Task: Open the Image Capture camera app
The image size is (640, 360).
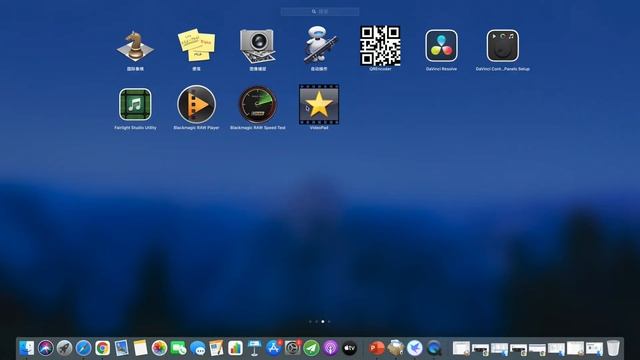Action: (x=258, y=46)
